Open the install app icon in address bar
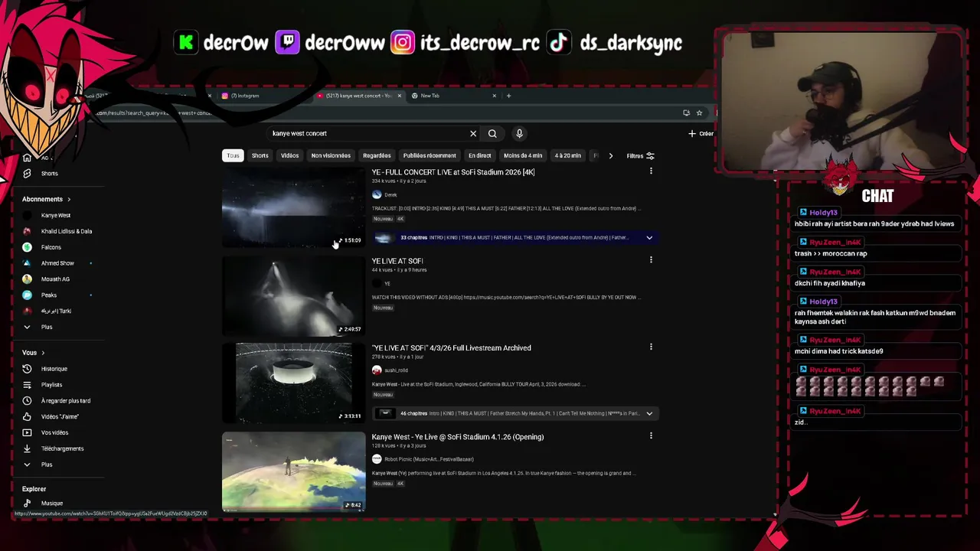Viewport: 980px width, 551px height. (x=686, y=112)
